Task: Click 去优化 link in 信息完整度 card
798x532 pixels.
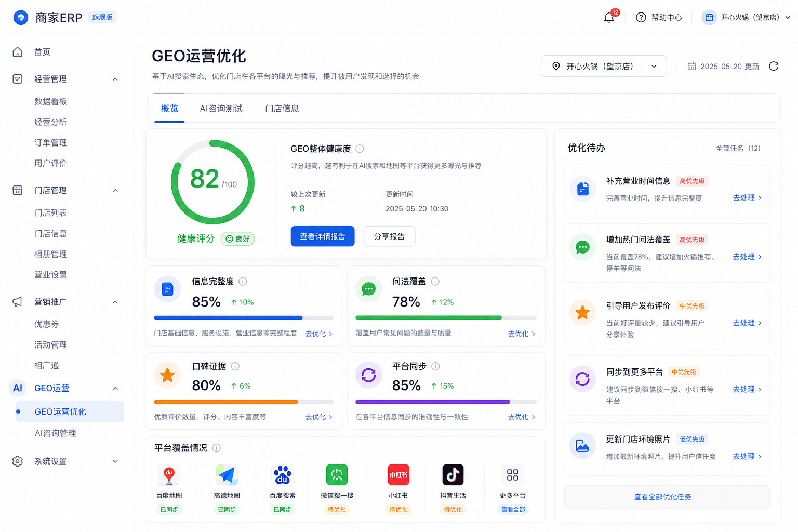Action: pos(319,334)
